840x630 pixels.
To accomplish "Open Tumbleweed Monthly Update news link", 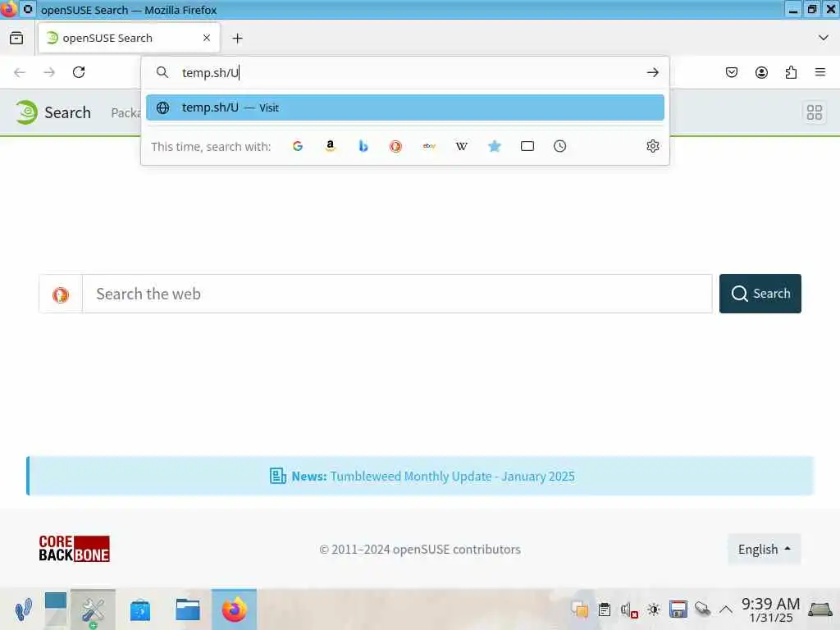I will 452,477.
